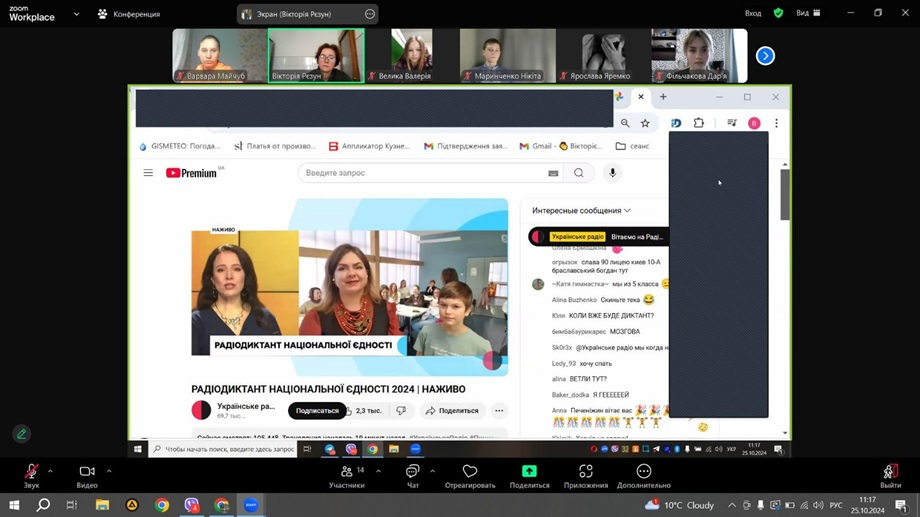The width and height of the screenshot is (920, 517).
Task: Show next participants with blue arrow button
Action: pos(765,56)
